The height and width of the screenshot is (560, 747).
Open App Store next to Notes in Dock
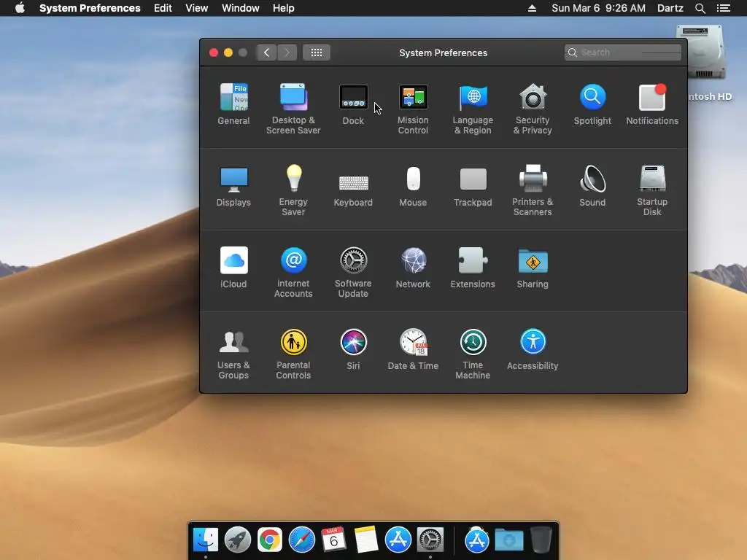pyautogui.click(x=398, y=540)
